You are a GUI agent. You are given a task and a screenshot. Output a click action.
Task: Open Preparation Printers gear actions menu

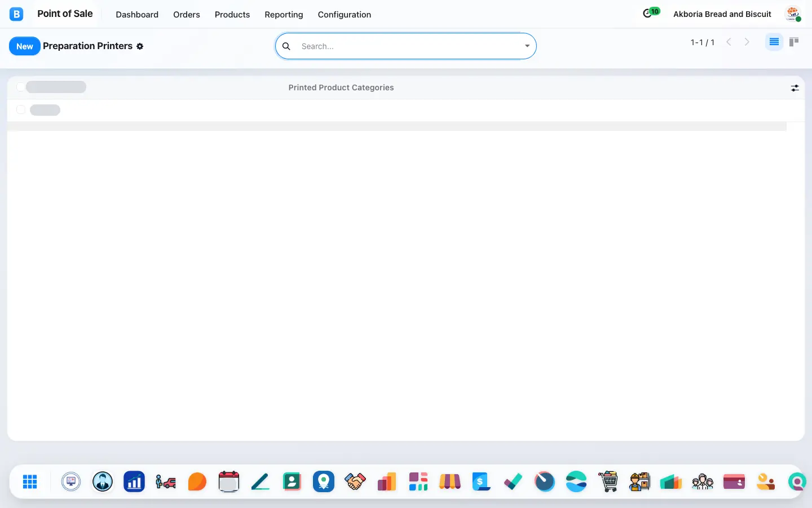140,46
